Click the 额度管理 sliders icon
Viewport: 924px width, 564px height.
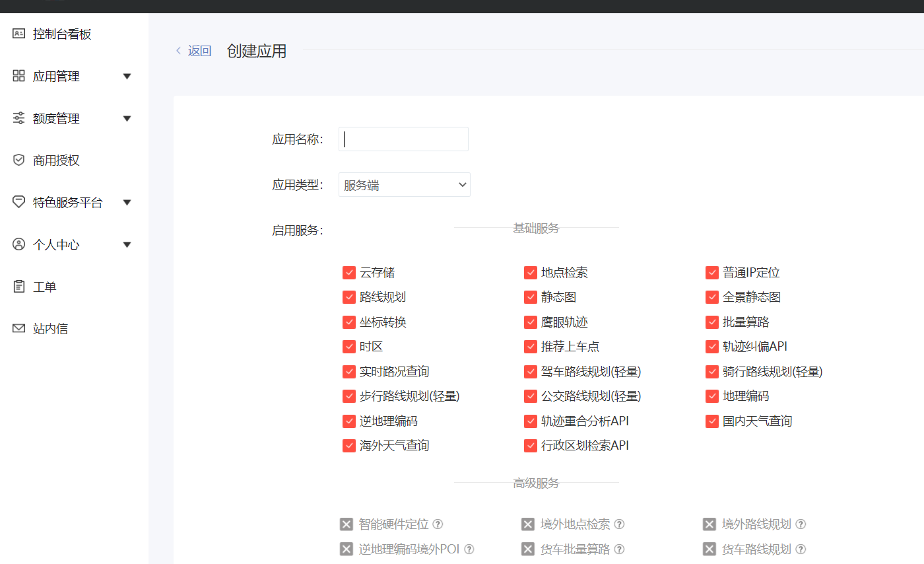(x=18, y=118)
